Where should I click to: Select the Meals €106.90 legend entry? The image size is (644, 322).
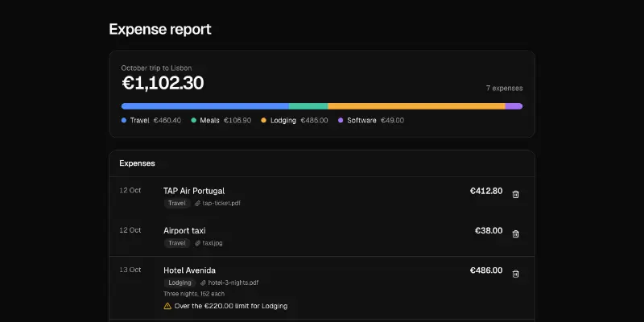[x=221, y=120]
